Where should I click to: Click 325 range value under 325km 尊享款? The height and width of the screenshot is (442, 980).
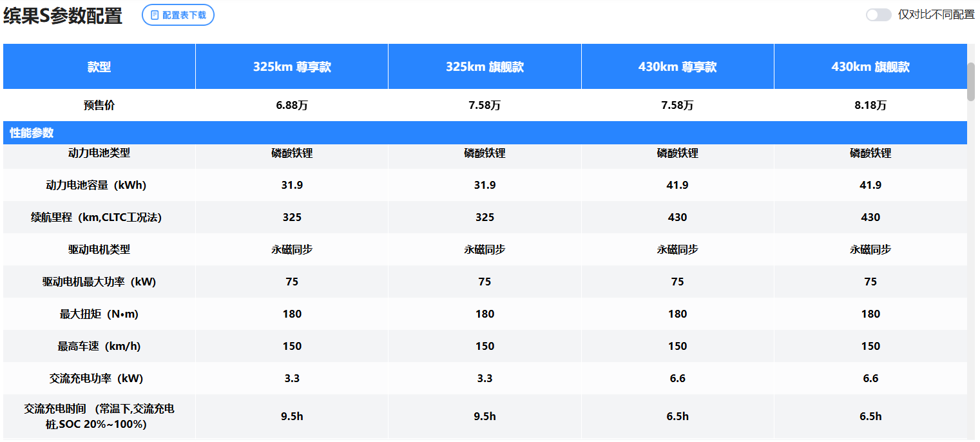(292, 217)
